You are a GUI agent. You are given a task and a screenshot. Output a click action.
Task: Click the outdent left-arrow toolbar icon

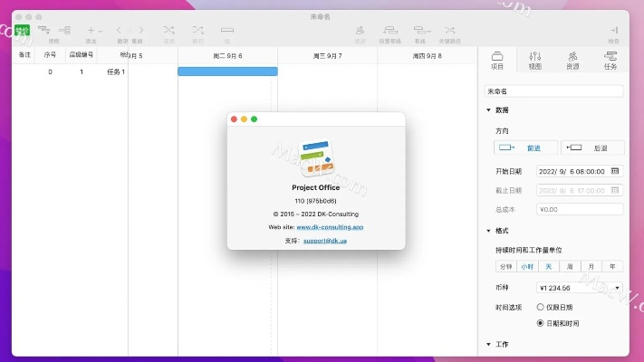tap(120, 30)
